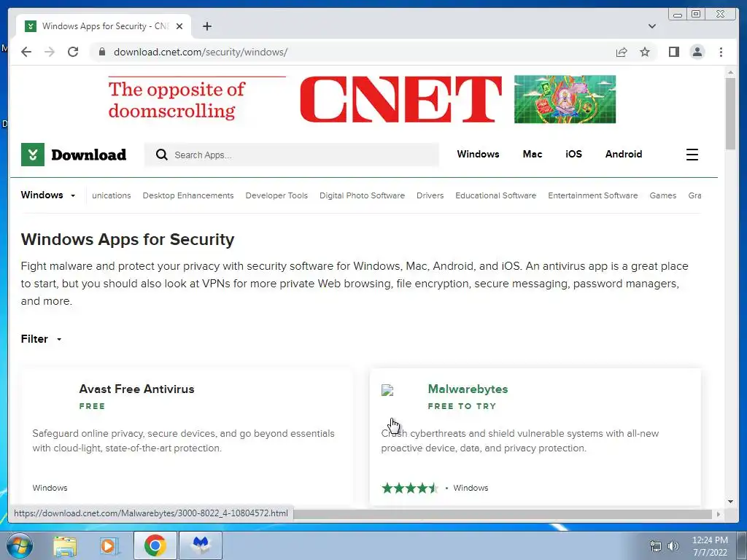This screenshot has width=747, height=560.
Task: Click the volume speaker tray icon
Action: [x=673, y=546]
